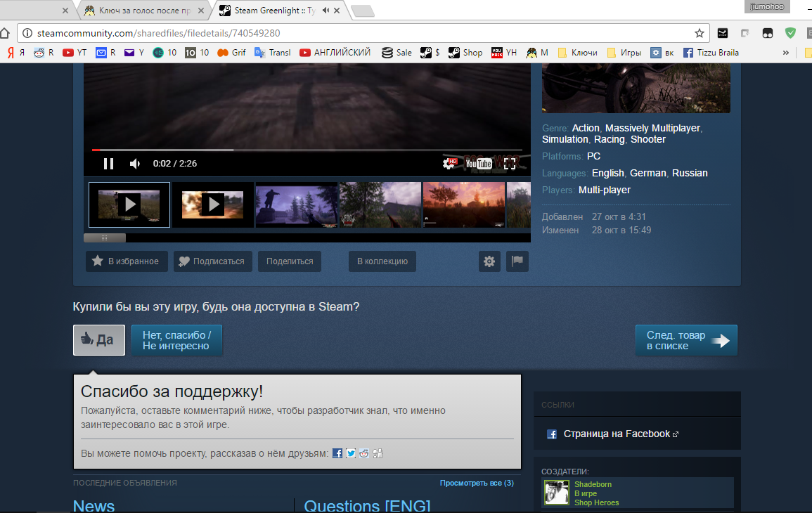
Task: Expand the Ключи bookmarks folder
Action: pyautogui.click(x=577, y=52)
